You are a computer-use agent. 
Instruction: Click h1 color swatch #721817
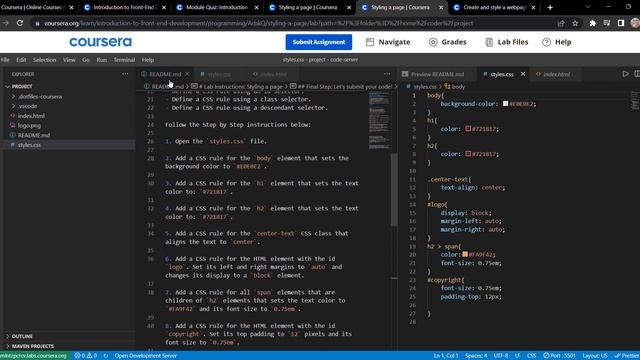click(x=468, y=129)
